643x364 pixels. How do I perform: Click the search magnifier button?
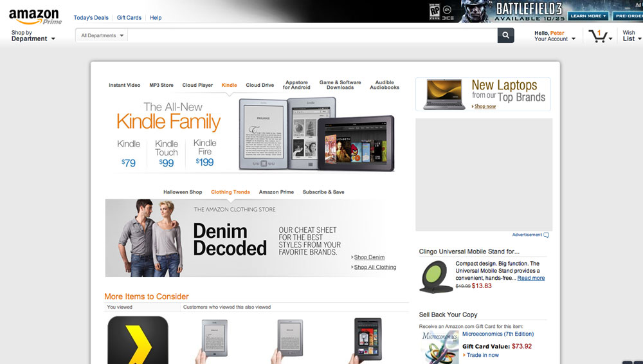pyautogui.click(x=505, y=35)
